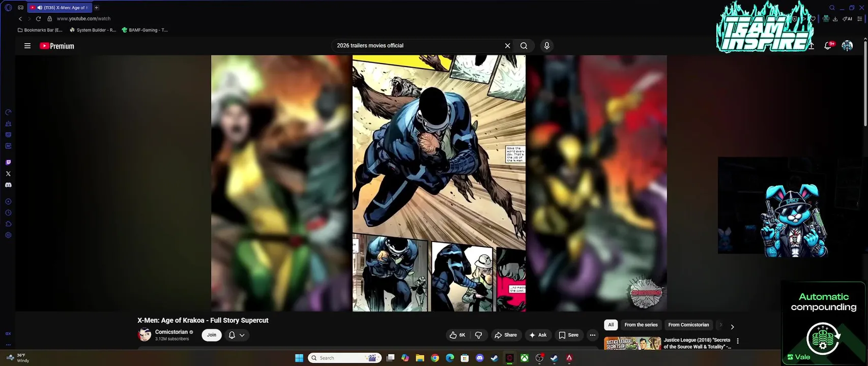Click the taskbar Search box

click(345, 358)
